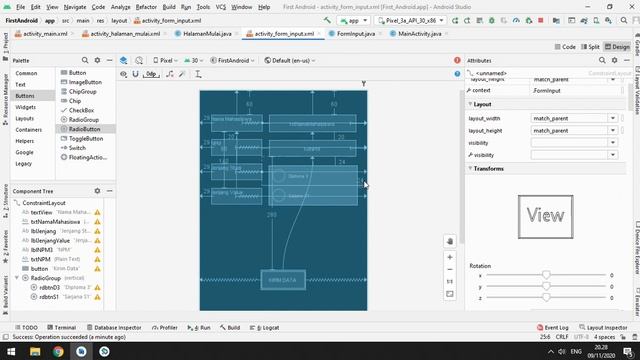This screenshot has height=360, width=640.
Task: Adjust rotation y slider
Action: tap(546, 287)
